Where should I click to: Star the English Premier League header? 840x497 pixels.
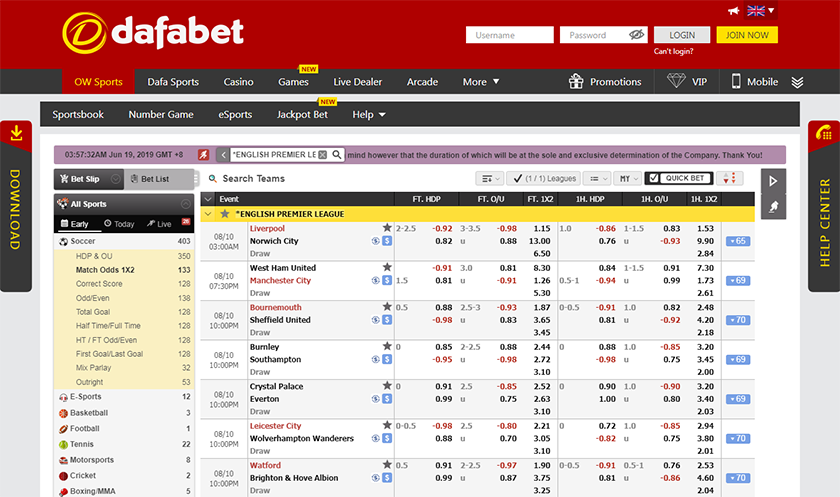point(224,214)
